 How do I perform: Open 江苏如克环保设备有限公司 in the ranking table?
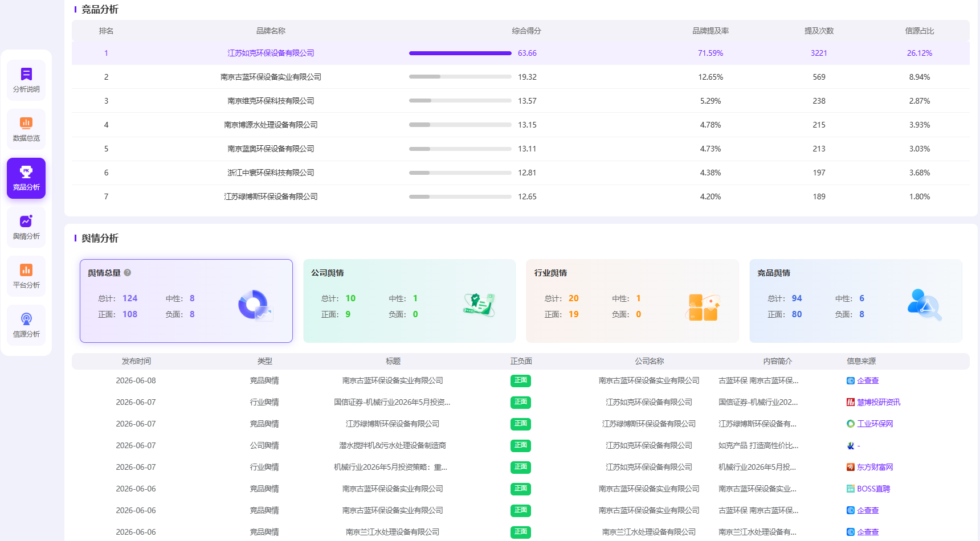(x=271, y=53)
